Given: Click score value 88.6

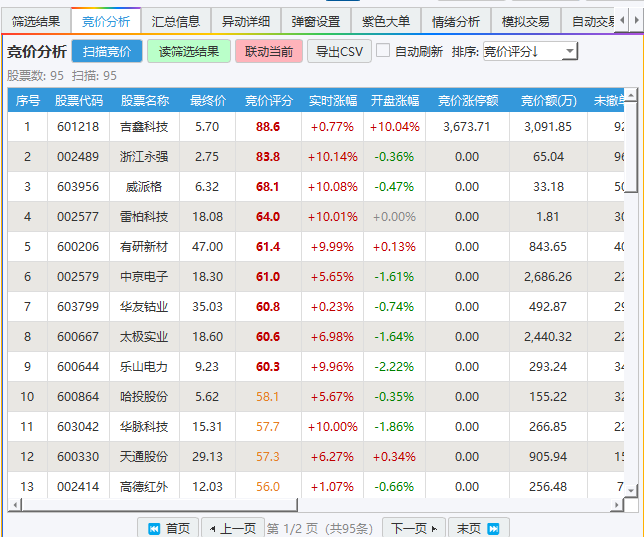Looking at the screenshot, I should [268, 127].
